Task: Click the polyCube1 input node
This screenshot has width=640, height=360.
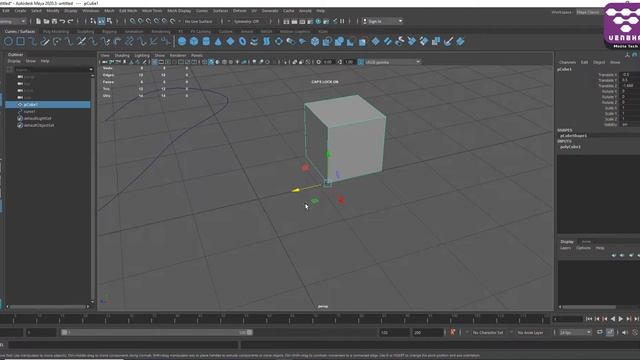Action: pos(570,147)
